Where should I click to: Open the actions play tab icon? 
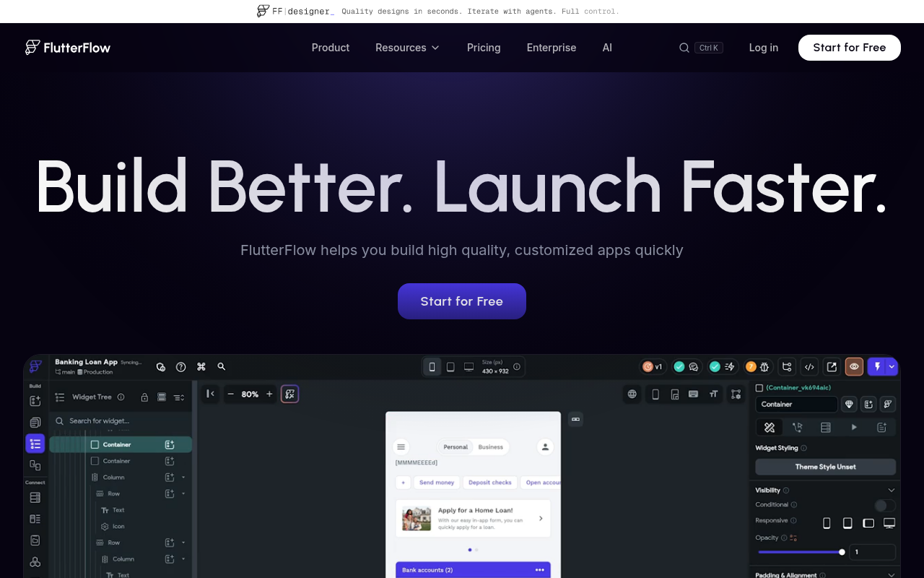click(854, 428)
